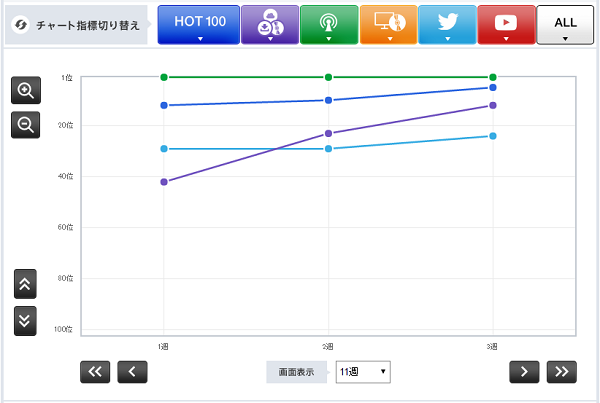Jump to first weeks with double-left arrow

coord(96,372)
